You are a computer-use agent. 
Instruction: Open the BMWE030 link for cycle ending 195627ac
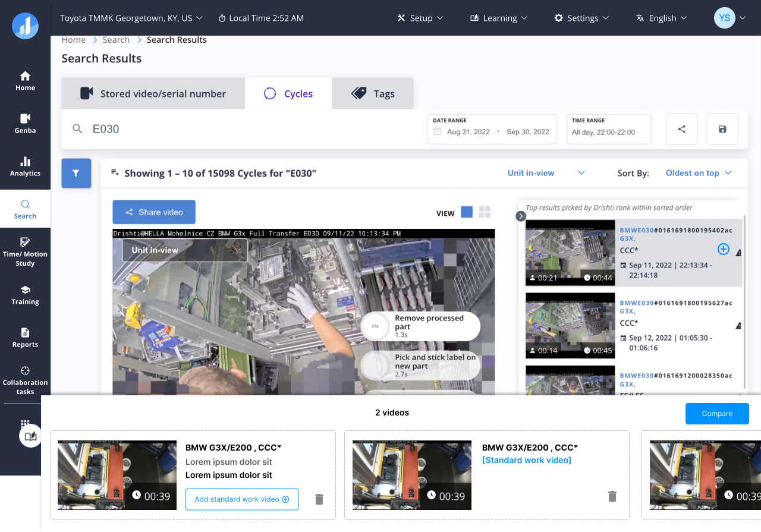[637, 303]
